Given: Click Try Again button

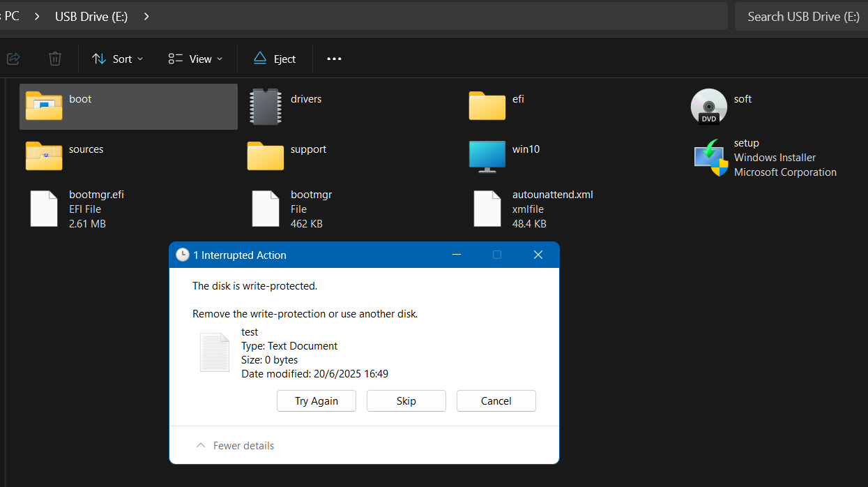Looking at the screenshot, I should pos(317,400).
